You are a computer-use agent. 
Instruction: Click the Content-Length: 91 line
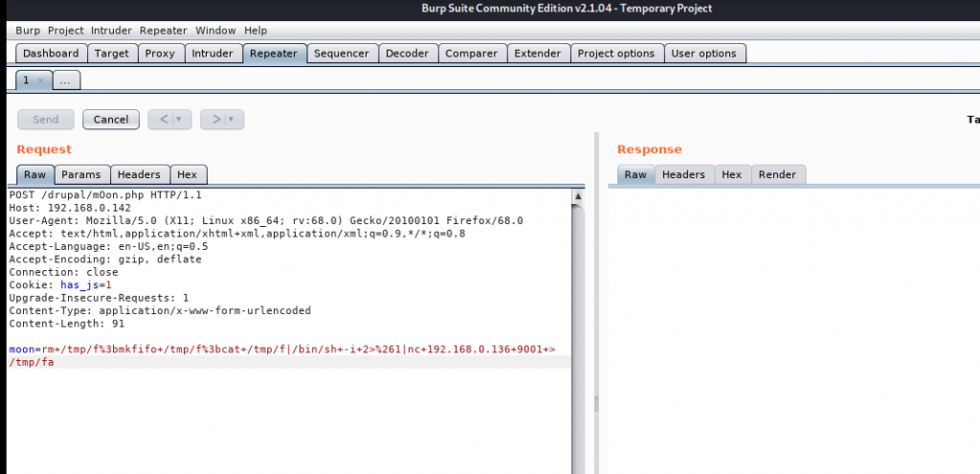click(x=66, y=324)
